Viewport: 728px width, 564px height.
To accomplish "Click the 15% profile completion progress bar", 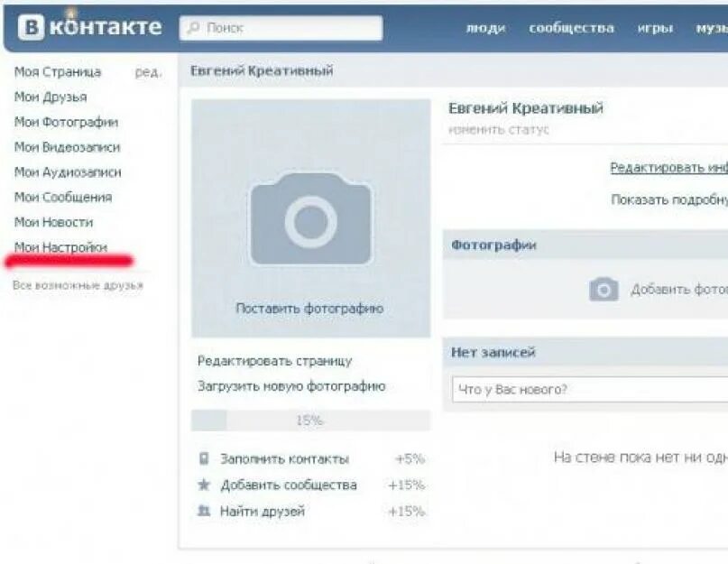I will 310,421.
